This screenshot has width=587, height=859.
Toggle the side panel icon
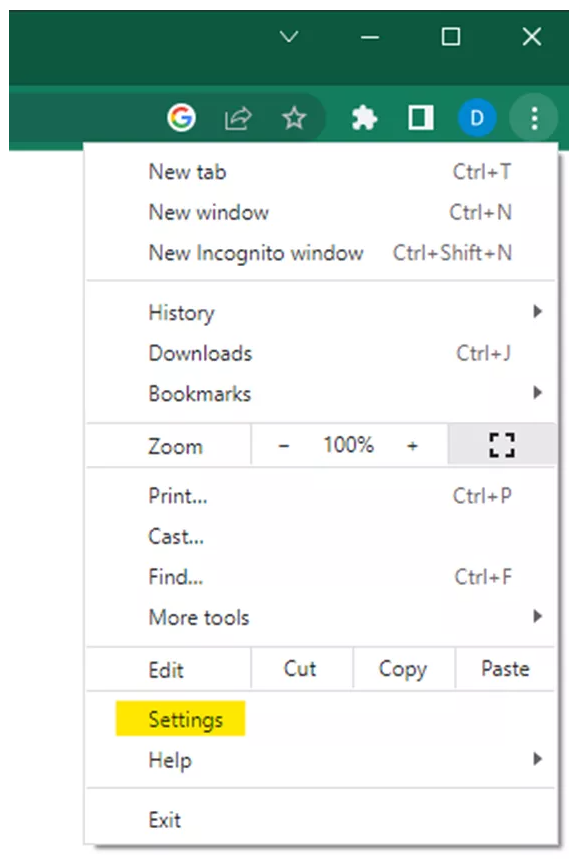click(x=421, y=118)
